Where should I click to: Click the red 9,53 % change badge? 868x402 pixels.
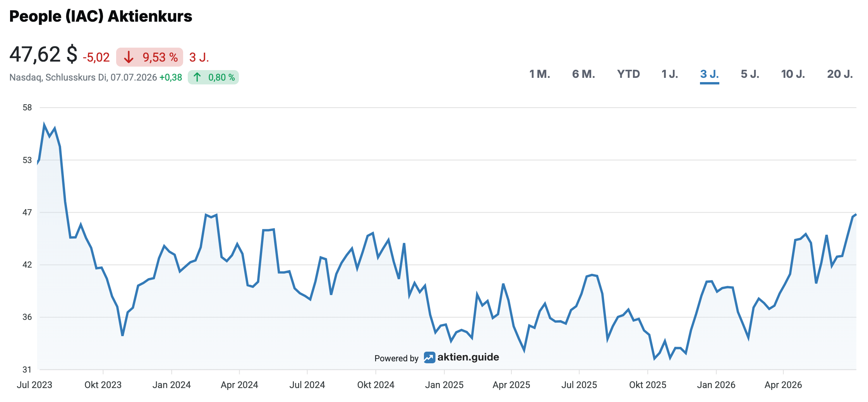click(149, 57)
